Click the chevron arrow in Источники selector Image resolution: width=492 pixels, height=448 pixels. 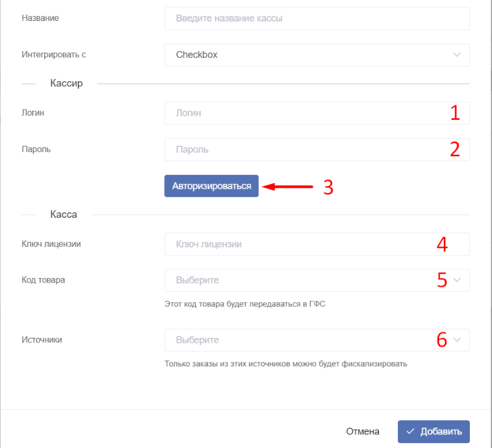coord(457,340)
